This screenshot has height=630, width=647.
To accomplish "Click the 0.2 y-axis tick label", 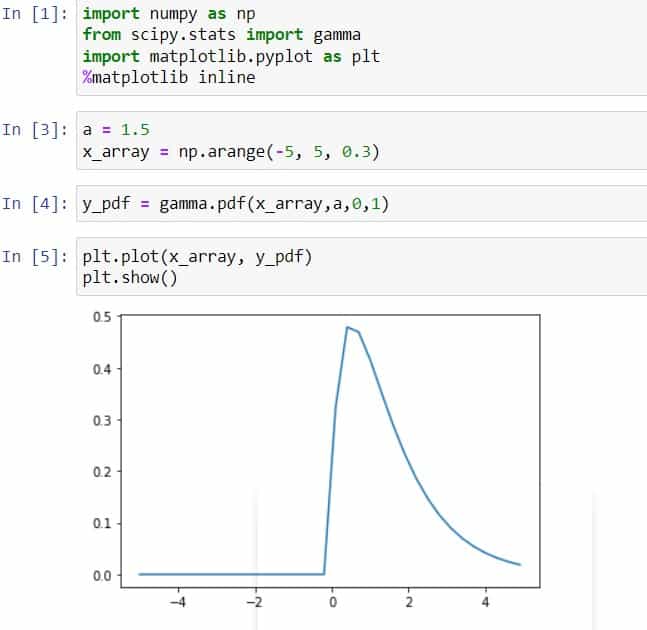I will pos(102,472).
